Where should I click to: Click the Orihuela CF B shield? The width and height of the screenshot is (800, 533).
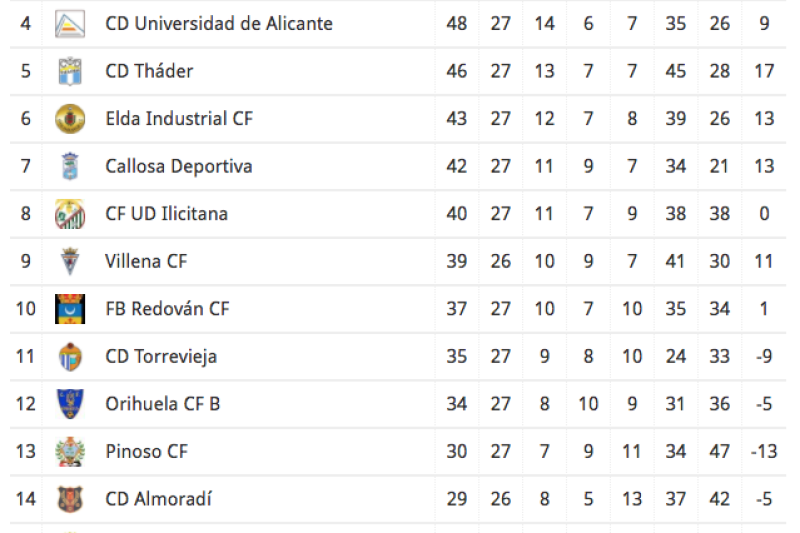(x=70, y=403)
